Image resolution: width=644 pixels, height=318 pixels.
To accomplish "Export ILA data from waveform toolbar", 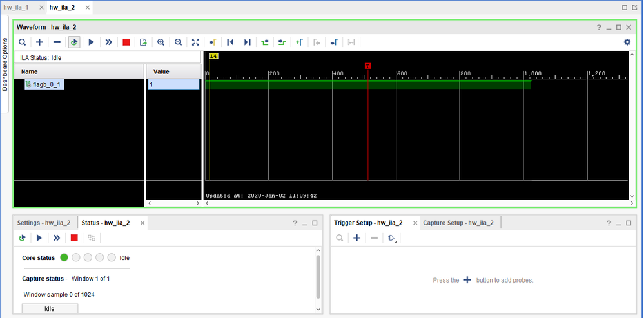I will (143, 42).
